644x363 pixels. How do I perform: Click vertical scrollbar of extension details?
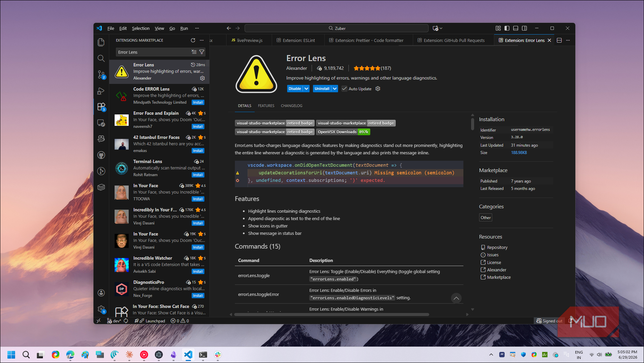point(472,124)
